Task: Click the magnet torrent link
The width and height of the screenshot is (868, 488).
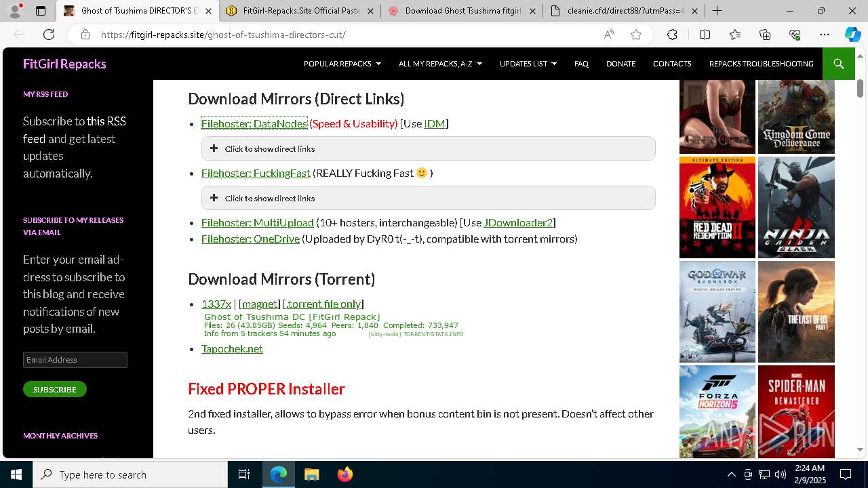Action: click(259, 304)
